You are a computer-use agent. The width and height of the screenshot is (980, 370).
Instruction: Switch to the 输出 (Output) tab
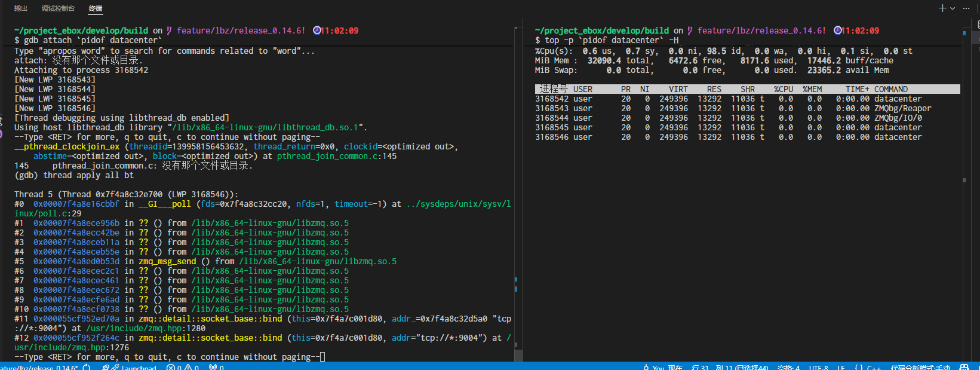coord(21,8)
